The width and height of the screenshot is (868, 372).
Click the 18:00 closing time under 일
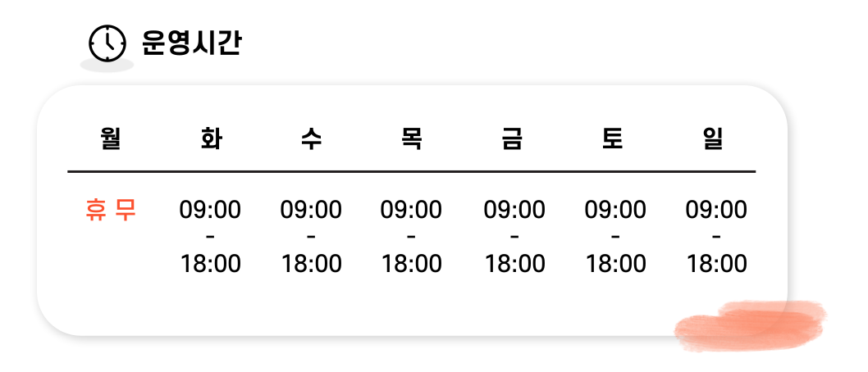click(x=717, y=264)
